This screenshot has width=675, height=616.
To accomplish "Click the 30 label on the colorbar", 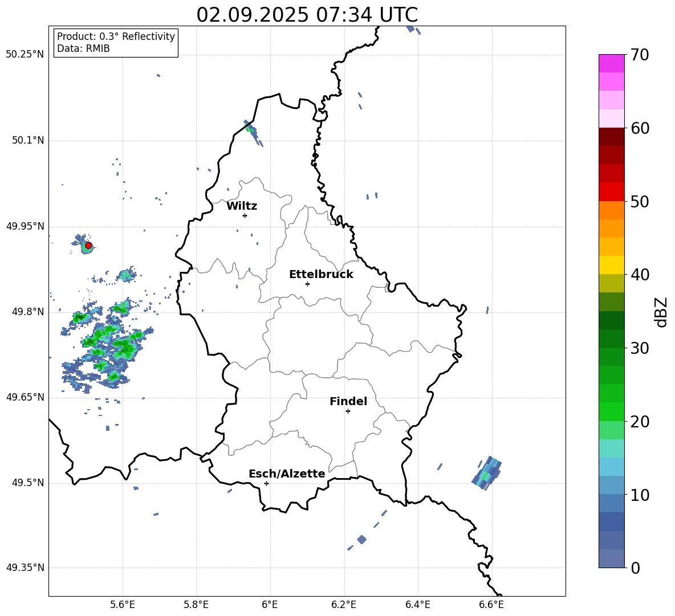I will 640,348.
